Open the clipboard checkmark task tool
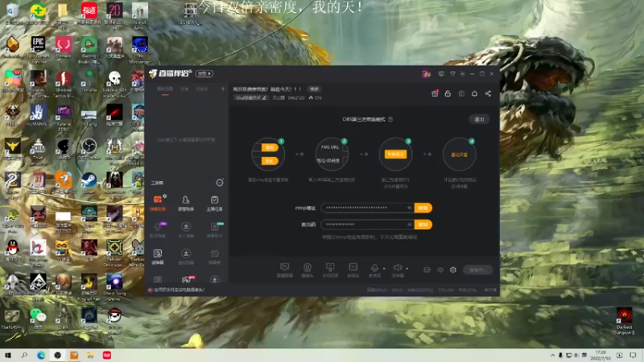The width and height of the screenshot is (644, 362). point(214,203)
